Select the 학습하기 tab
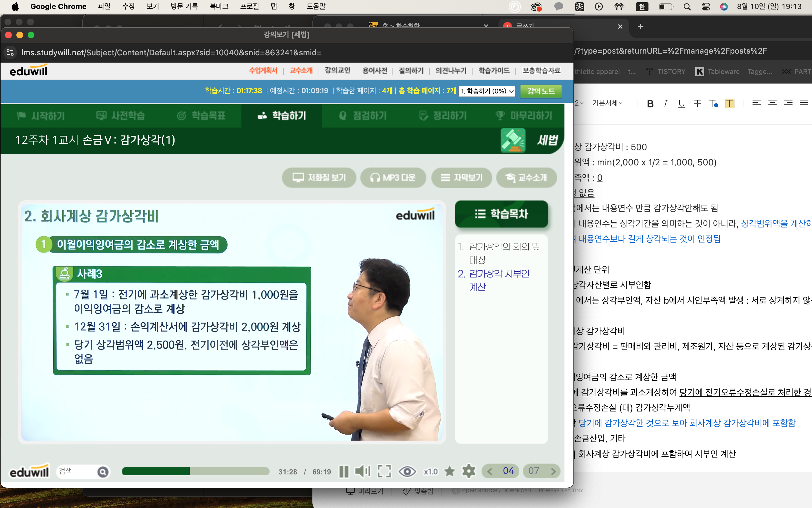Viewport: 812px width, 508px height. click(281, 116)
